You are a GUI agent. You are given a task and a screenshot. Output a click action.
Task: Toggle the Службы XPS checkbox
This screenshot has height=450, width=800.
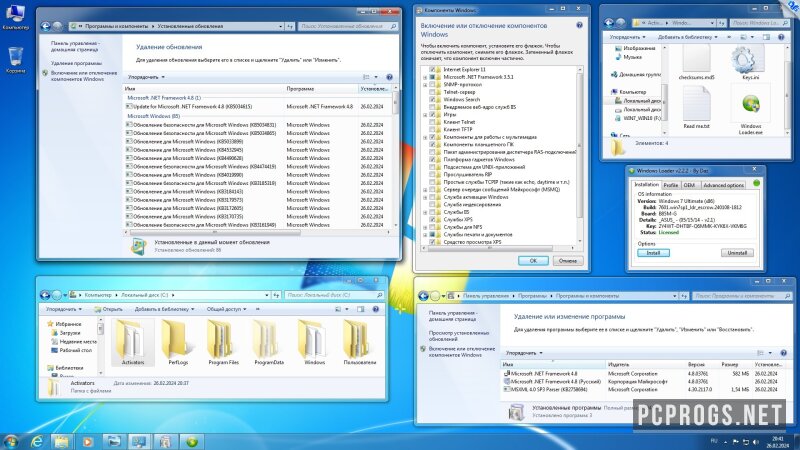(432, 219)
